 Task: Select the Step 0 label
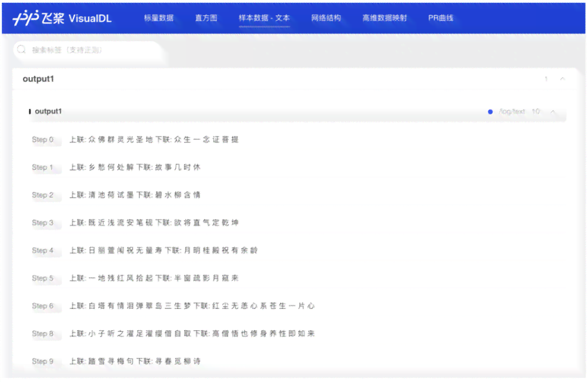tap(43, 139)
